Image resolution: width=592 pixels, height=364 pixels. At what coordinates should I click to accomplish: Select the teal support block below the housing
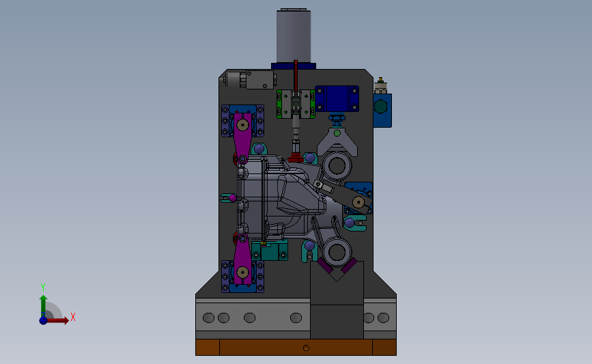click(270, 251)
